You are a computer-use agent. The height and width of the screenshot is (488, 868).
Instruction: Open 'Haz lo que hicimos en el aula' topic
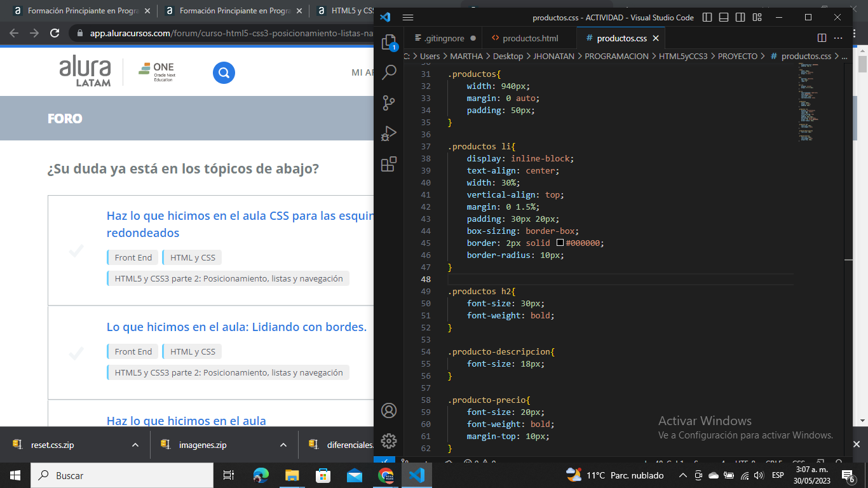pyautogui.click(x=186, y=421)
